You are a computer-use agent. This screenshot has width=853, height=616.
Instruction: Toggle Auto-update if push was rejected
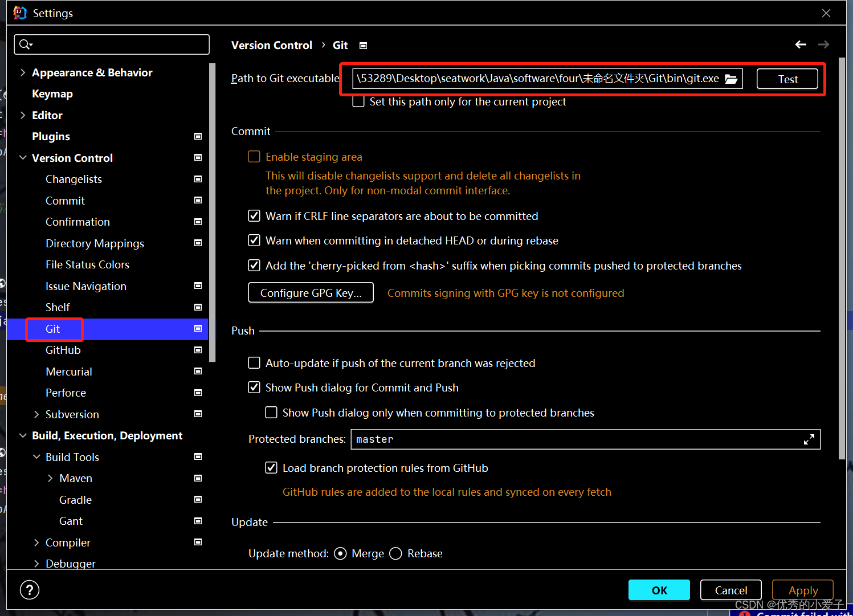click(x=254, y=363)
